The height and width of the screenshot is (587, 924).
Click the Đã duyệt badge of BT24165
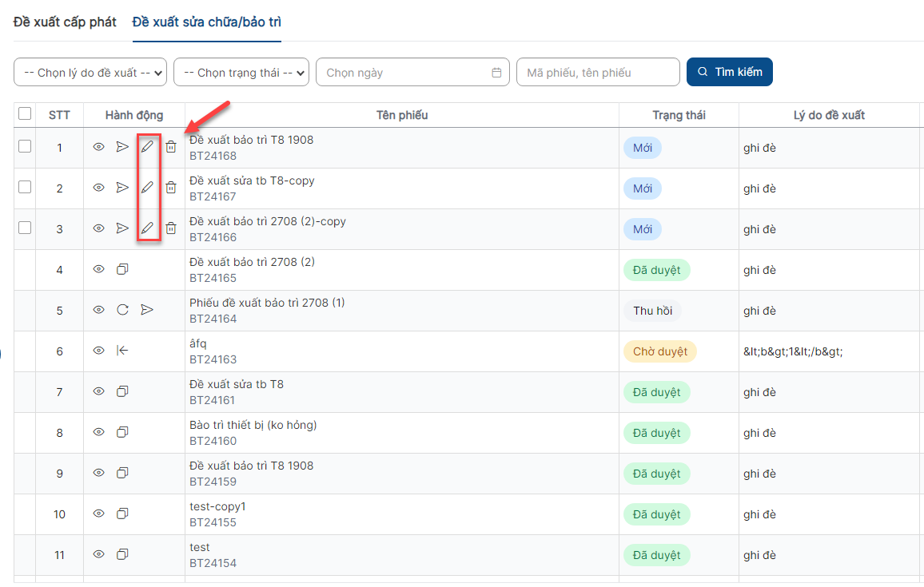(x=656, y=270)
